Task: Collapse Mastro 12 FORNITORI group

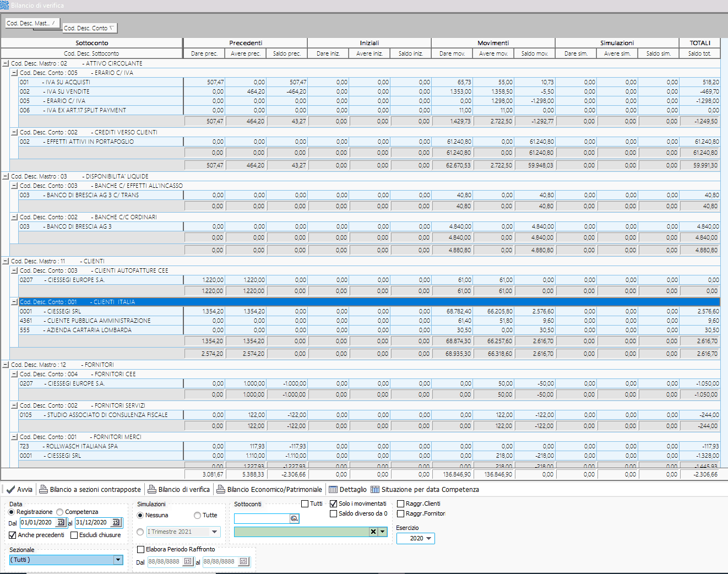Action: click(x=6, y=365)
